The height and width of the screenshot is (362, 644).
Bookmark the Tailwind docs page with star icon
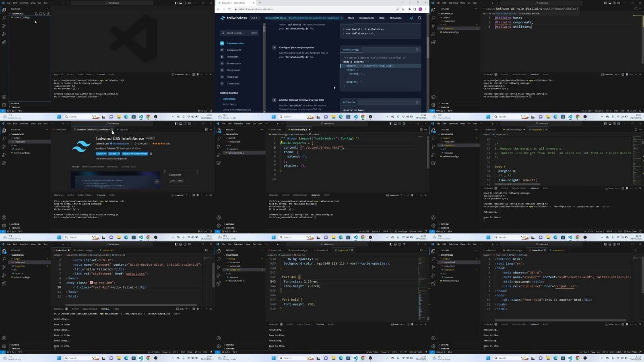point(403,9)
